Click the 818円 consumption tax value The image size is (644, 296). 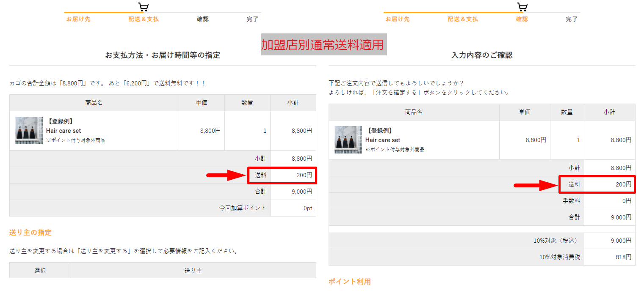pos(624,257)
